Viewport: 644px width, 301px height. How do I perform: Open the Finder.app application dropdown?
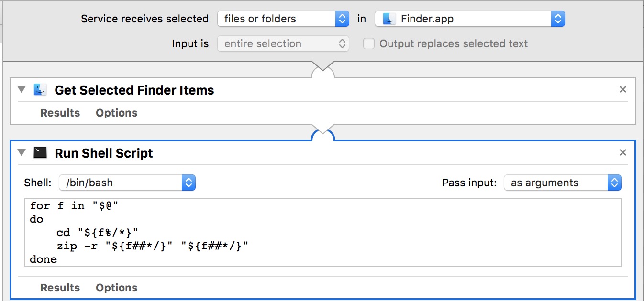coord(469,19)
